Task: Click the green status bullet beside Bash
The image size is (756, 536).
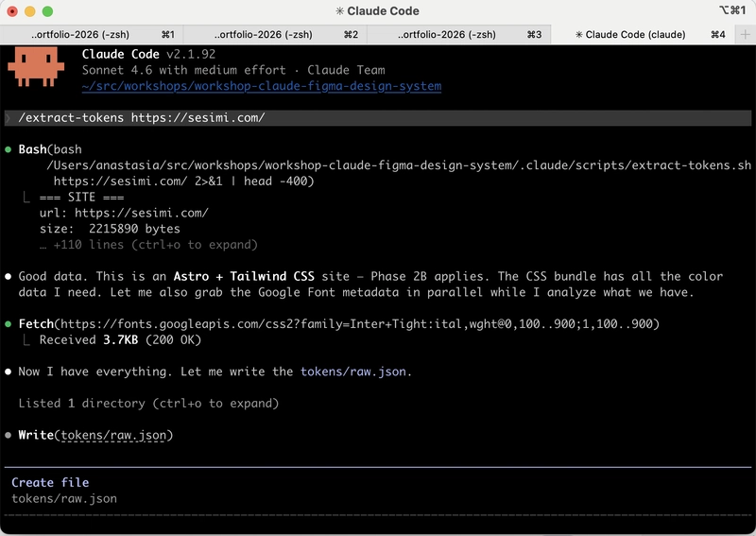Action: coord(9,149)
